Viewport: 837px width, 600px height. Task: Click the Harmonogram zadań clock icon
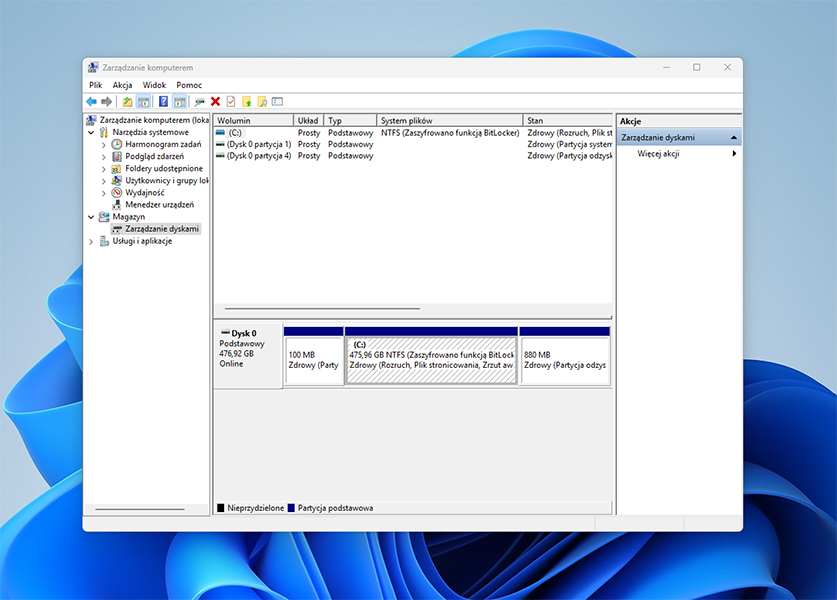point(117,144)
